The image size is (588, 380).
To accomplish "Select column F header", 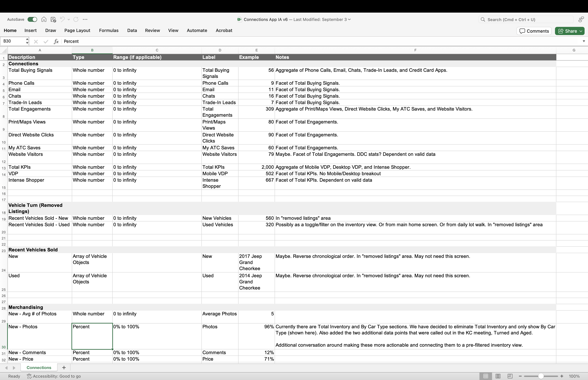I will pos(415,50).
